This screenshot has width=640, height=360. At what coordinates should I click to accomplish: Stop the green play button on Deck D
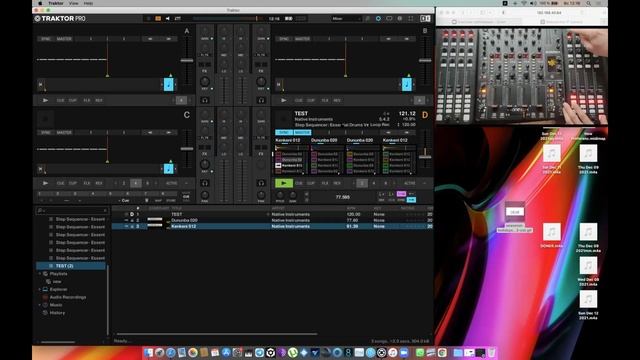(284, 183)
